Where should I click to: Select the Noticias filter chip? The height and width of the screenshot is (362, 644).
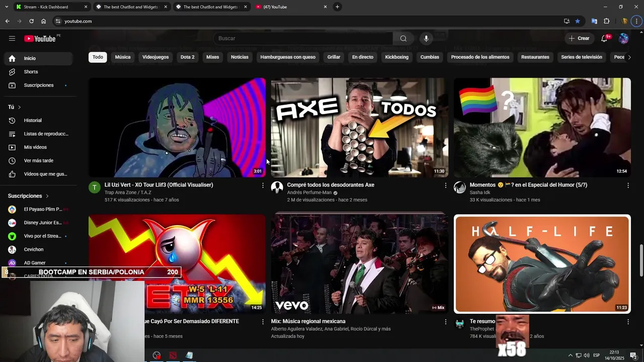(239, 57)
